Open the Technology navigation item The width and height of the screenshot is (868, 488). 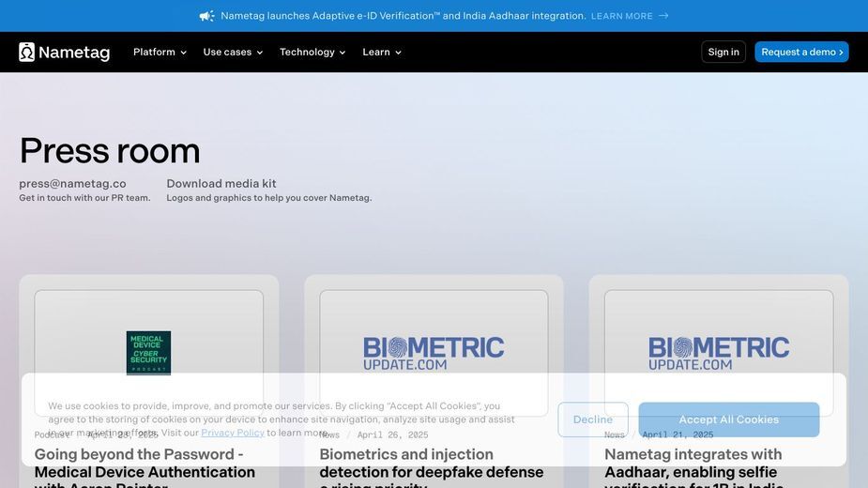[312, 52]
